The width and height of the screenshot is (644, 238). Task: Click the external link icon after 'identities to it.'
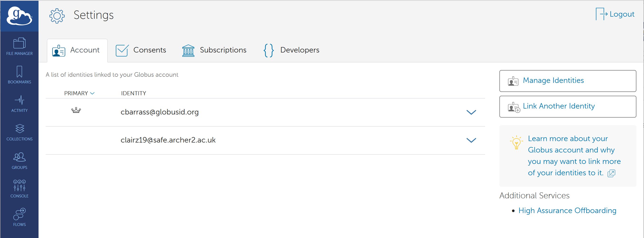(611, 173)
